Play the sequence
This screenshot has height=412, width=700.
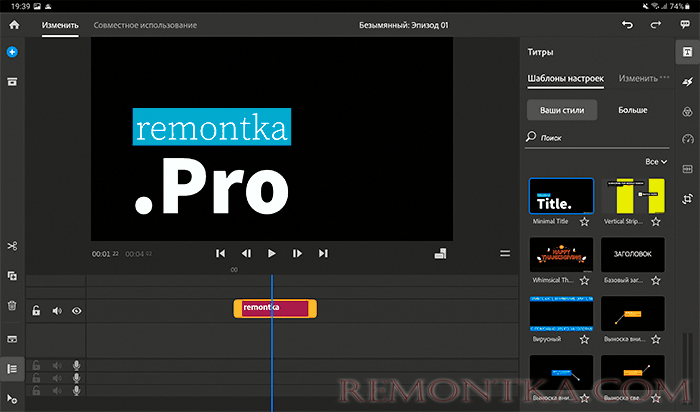pos(271,254)
